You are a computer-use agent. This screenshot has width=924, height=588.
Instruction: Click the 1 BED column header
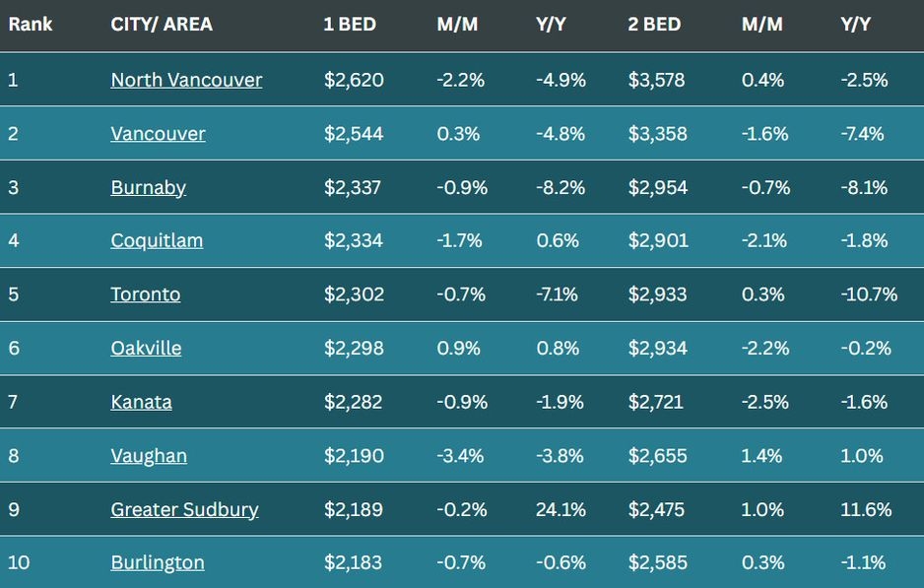point(350,25)
